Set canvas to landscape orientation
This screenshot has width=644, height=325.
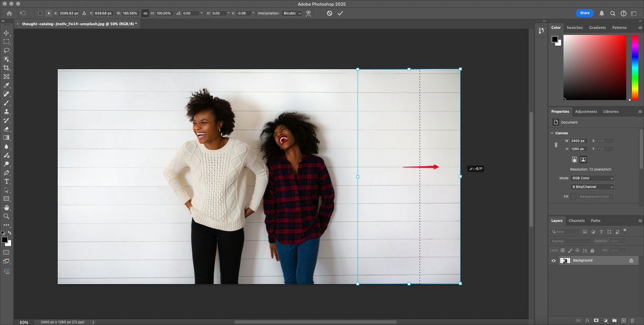point(583,160)
